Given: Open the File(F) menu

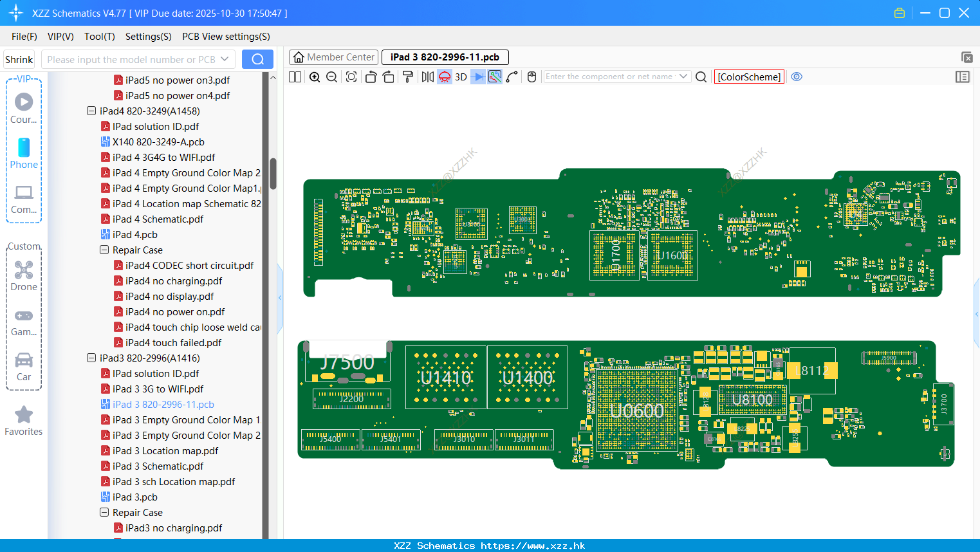Looking at the screenshot, I should click(24, 37).
